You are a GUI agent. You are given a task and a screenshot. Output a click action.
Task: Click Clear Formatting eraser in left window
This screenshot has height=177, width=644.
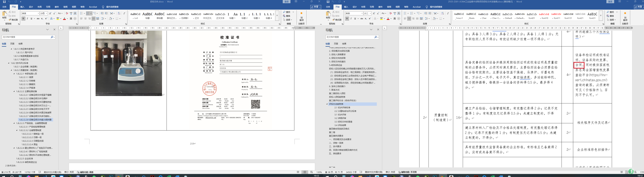click(x=67, y=13)
